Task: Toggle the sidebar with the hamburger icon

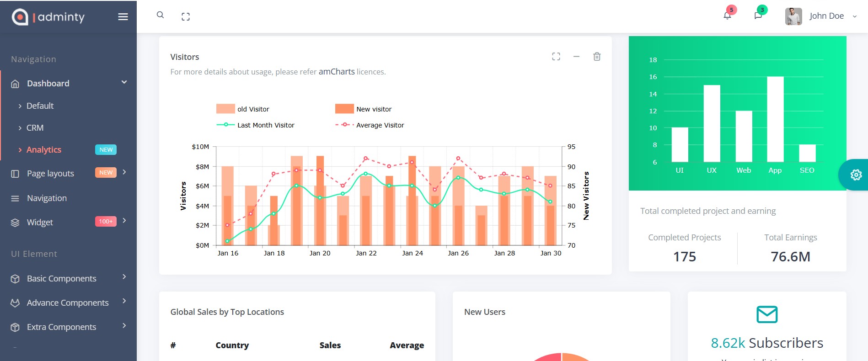Action: point(123,17)
